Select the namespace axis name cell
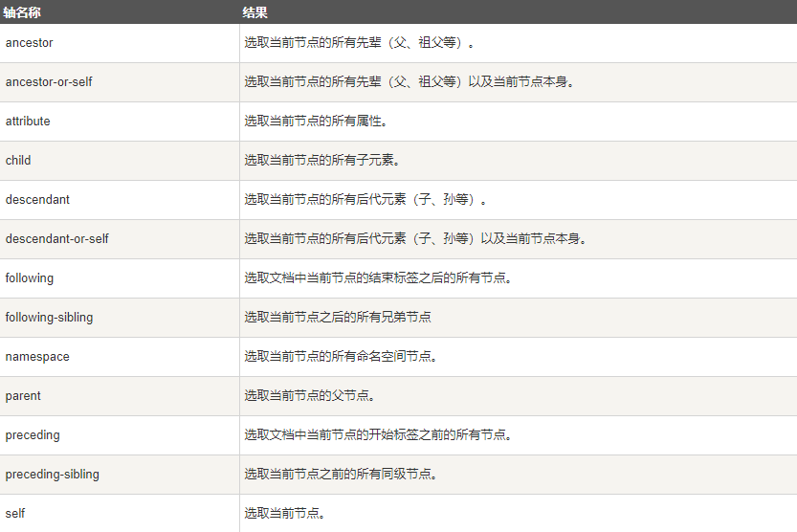The height and width of the screenshot is (532, 797). [37, 357]
